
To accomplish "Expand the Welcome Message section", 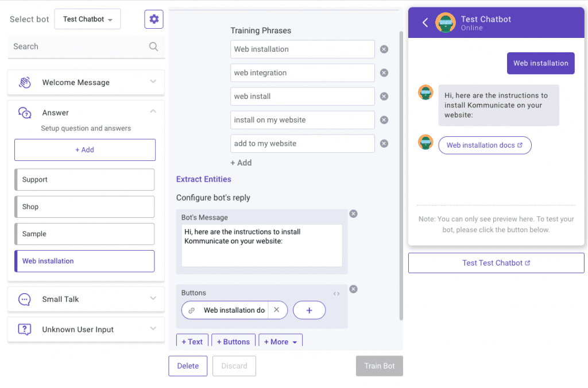I will (x=153, y=82).
